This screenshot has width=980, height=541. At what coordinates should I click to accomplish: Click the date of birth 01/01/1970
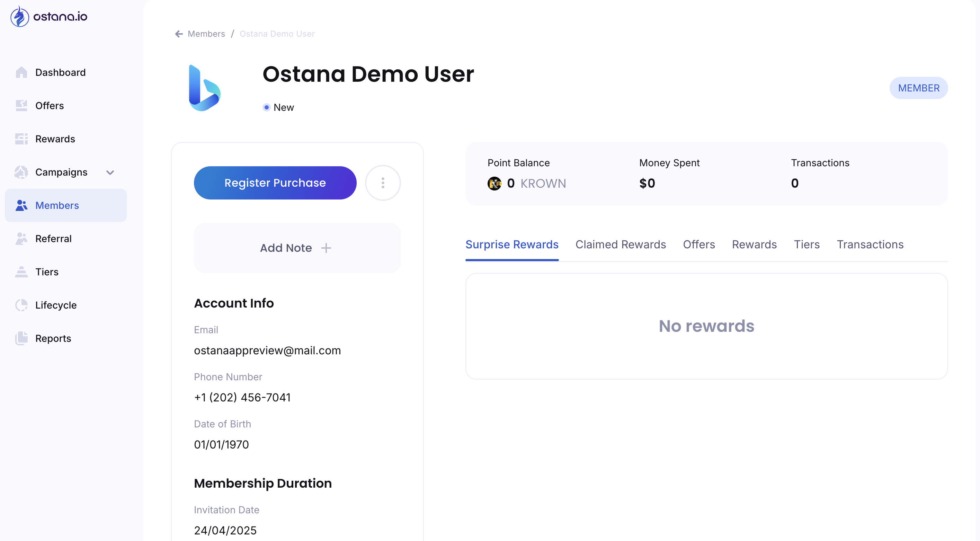(221, 444)
